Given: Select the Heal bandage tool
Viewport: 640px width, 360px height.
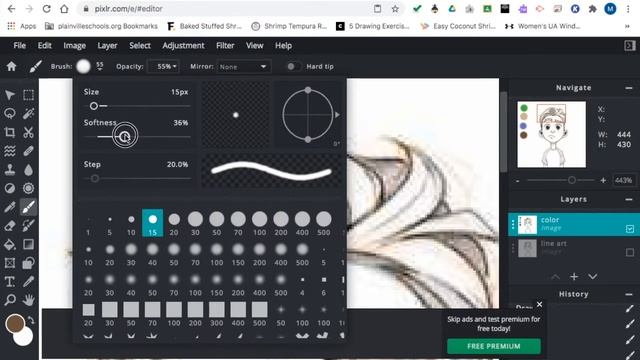Looking at the screenshot, I should [28, 151].
